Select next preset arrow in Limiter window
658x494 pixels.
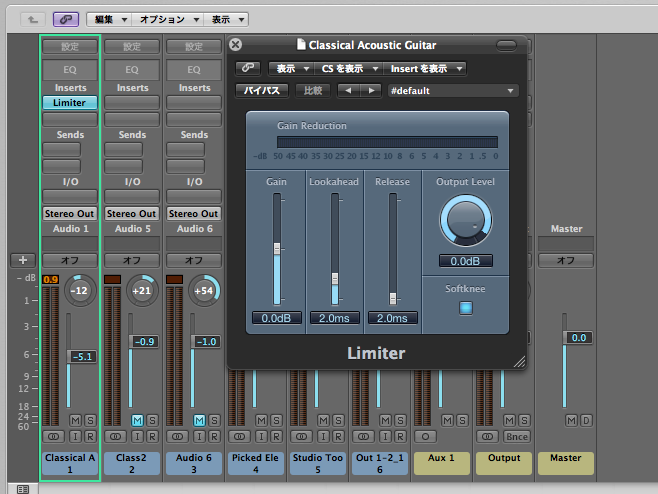pos(371,91)
